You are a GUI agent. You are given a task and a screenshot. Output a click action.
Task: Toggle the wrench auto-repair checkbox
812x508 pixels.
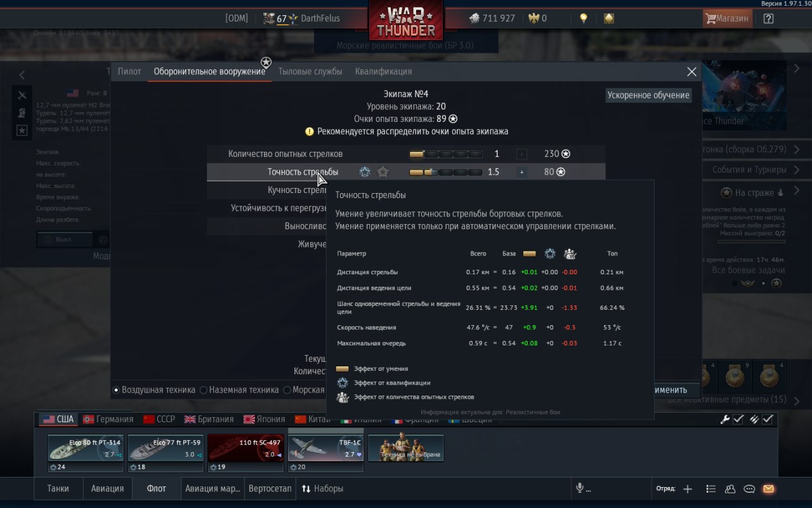point(738,419)
